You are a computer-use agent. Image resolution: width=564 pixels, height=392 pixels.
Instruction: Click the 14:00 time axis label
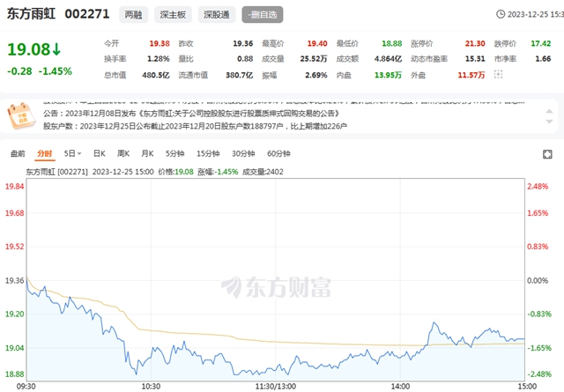point(400,387)
